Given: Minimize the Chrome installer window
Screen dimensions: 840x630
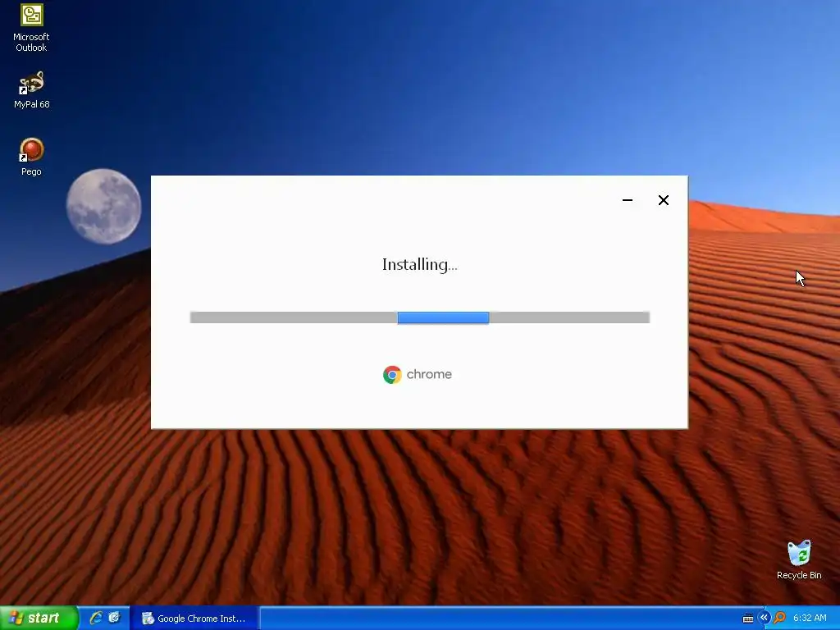Looking at the screenshot, I should 628,200.
